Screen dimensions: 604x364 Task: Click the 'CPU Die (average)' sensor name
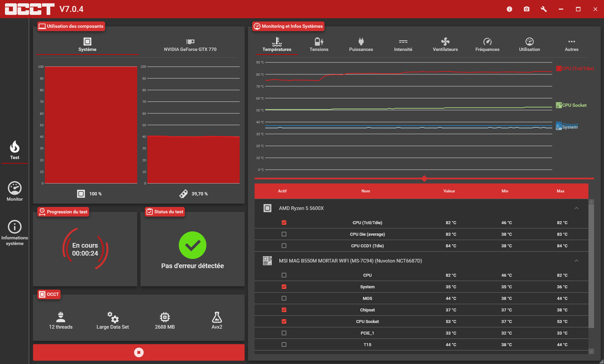pyautogui.click(x=367, y=234)
